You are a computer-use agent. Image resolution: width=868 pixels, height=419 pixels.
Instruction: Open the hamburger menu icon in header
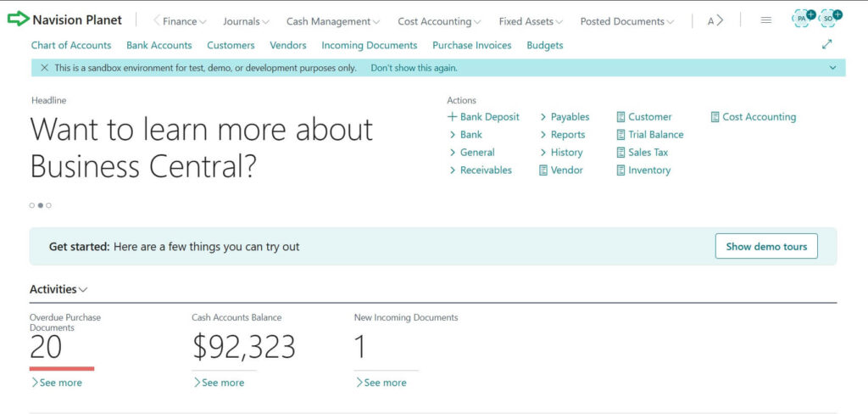[766, 20]
